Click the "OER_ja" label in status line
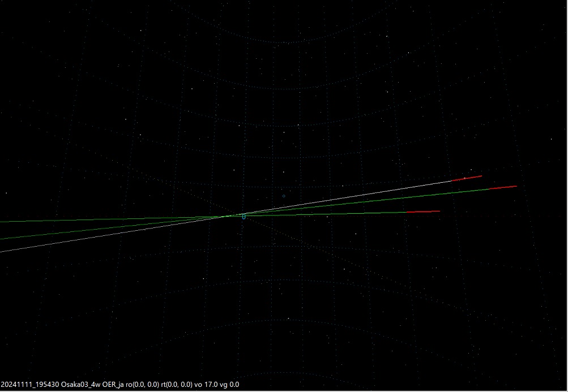This screenshot has height=392, width=568. coord(113,385)
